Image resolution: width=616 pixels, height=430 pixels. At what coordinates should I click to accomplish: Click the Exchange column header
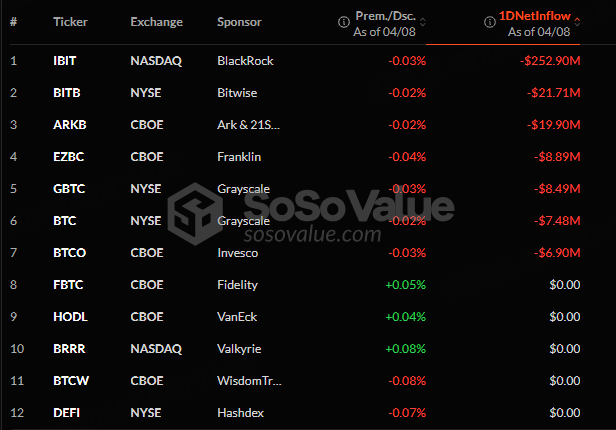pos(156,22)
